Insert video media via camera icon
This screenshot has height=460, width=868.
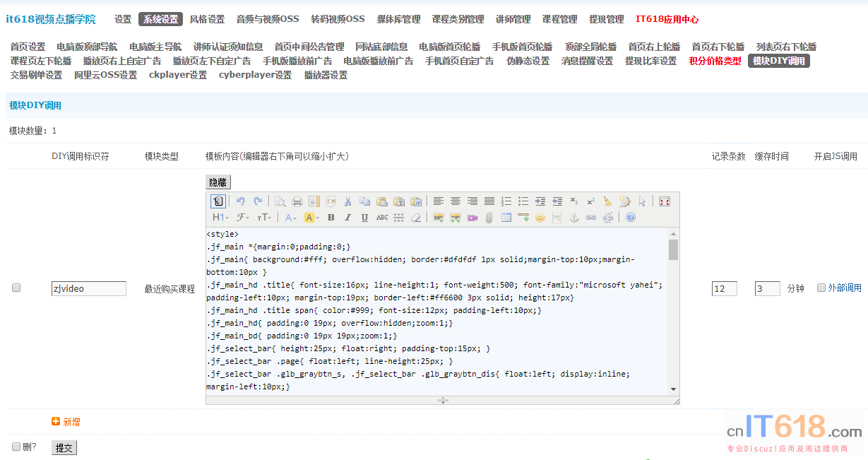pyautogui.click(x=472, y=218)
